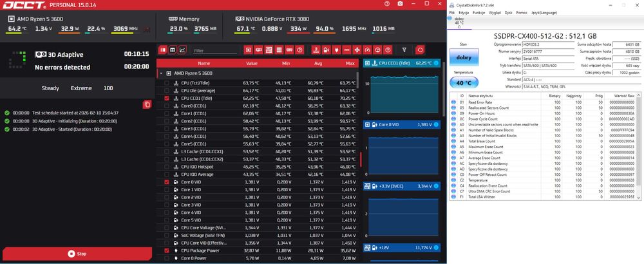Toggle motherboard sensor filter icon
Image resolution: width=644 pixels, height=264 pixels.
coord(269,50)
